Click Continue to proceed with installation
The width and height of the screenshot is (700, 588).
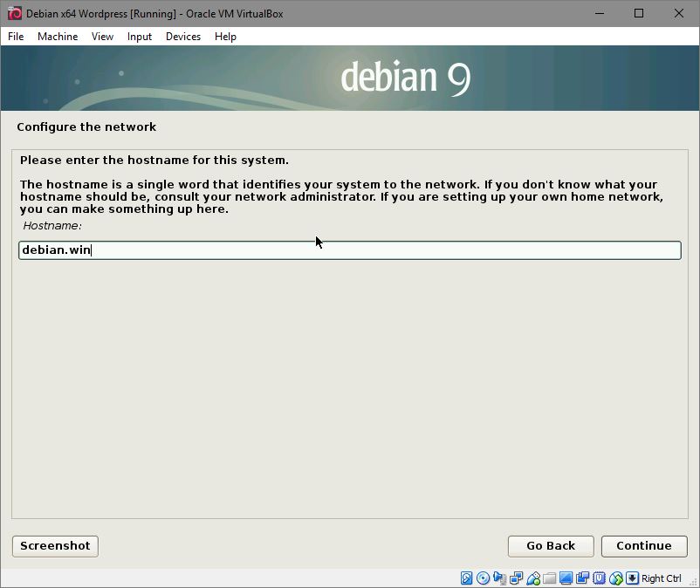[644, 546]
